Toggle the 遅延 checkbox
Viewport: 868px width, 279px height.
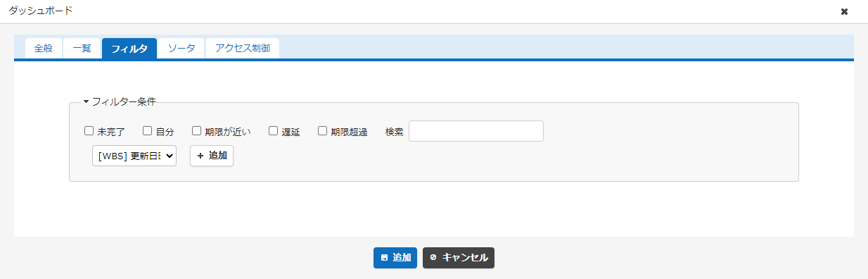(x=274, y=130)
